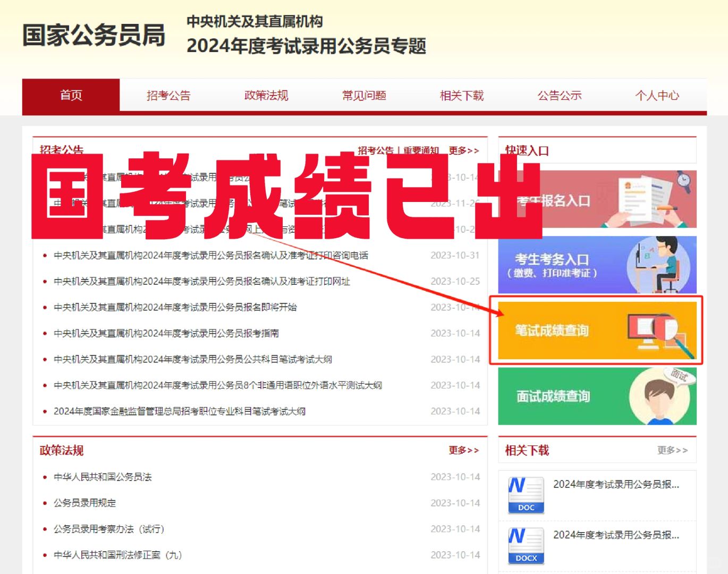Screen dimensions: 728x574
Task: Click the DOCX file icon under 相关下载
Action: [x=526, y=545]
